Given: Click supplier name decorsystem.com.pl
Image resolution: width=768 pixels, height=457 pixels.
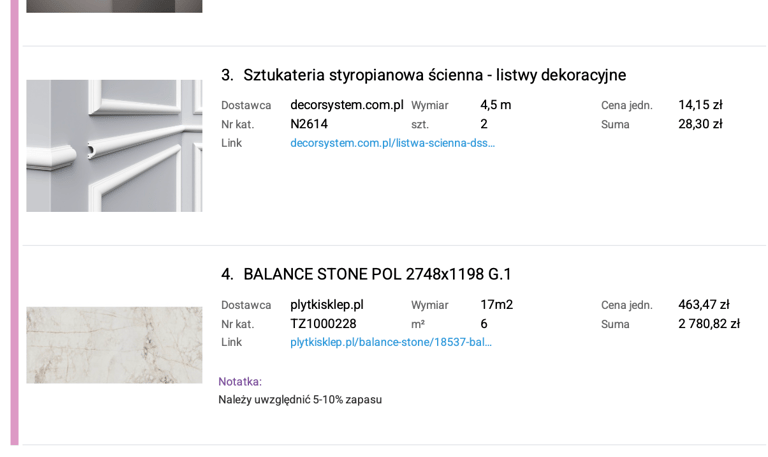Looking at the screenshot, I should pyautogui.click(x=347, y=105).
